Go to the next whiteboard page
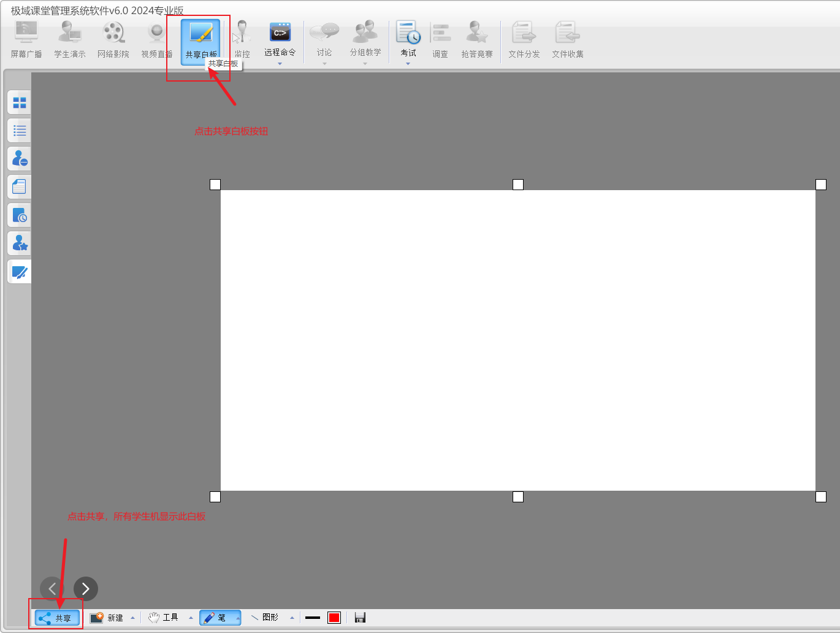 pyautogui.click(x=86, y=589)
